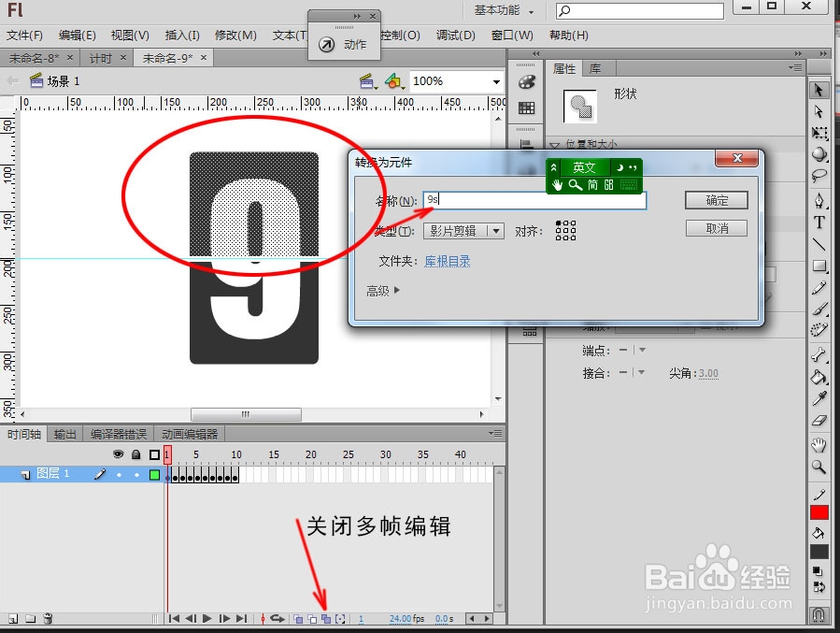Open the 100% zoom level dropdown

pyautogui.click(x=455, y=81)
